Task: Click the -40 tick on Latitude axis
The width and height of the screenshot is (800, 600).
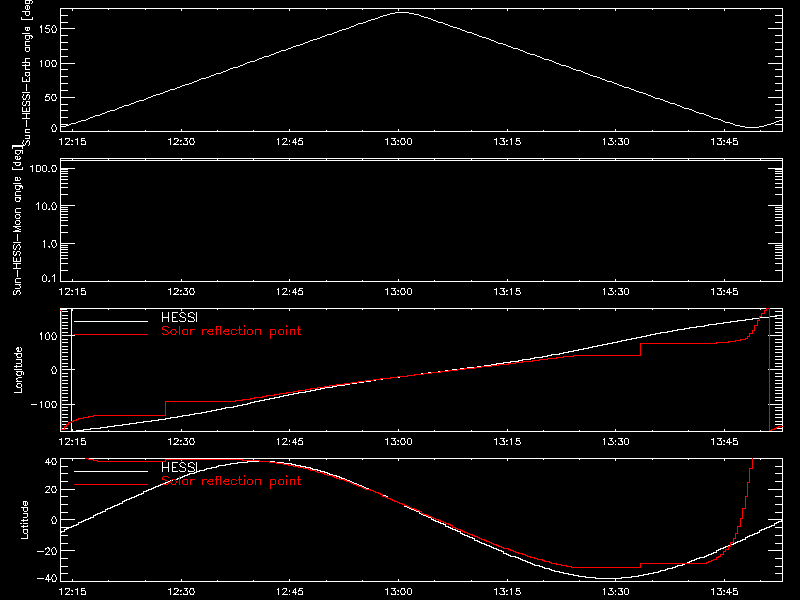Action: pyautogui.click(x=47, y=578)
